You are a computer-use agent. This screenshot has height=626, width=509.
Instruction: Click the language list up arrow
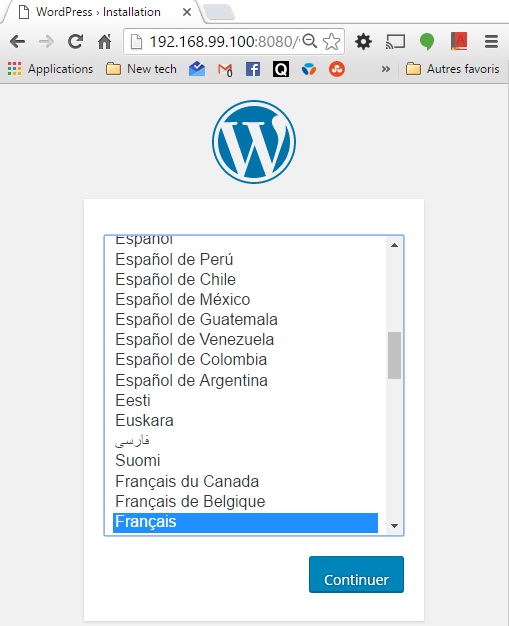pos(394,245)
